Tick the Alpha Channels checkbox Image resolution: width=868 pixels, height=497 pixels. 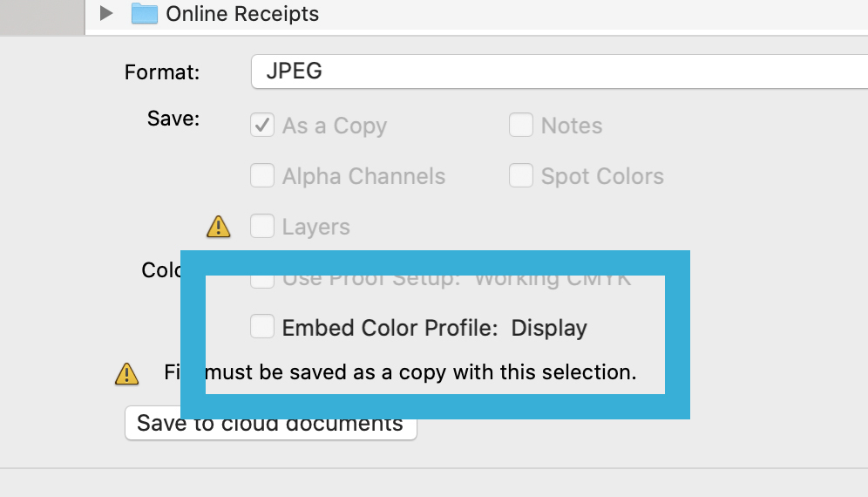[x=262, y=176]
